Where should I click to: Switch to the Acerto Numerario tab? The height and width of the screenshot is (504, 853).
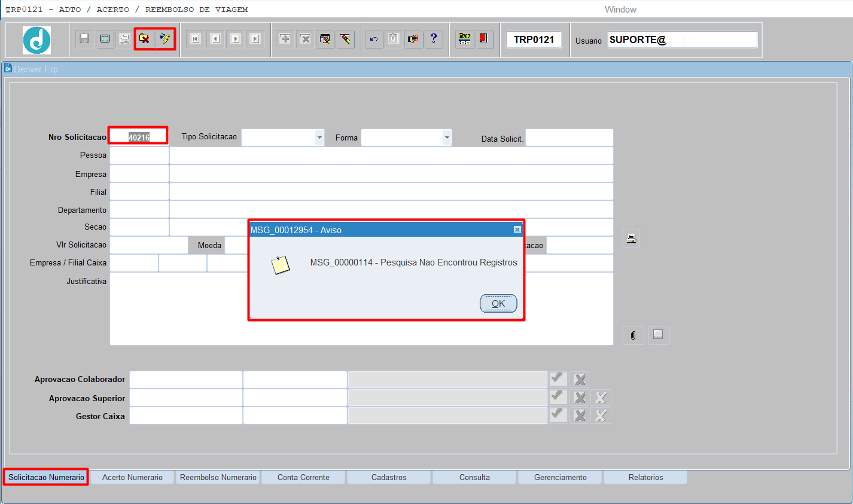click(x=132, y=477)
